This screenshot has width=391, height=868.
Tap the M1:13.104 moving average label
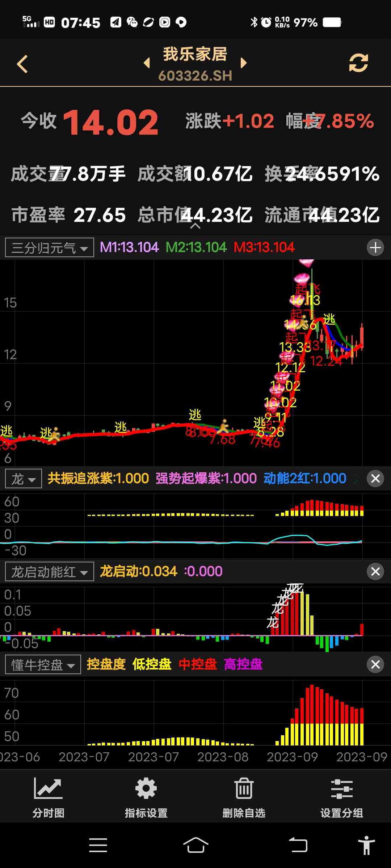click(x=129, y=247)
